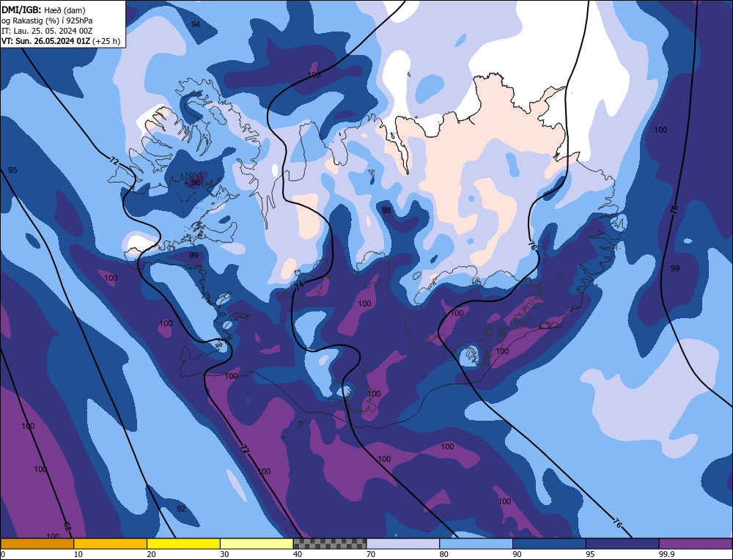Viewport: 733px width, 560px height.
Task: Click the '78' height contour label
Action: (674, 210)
